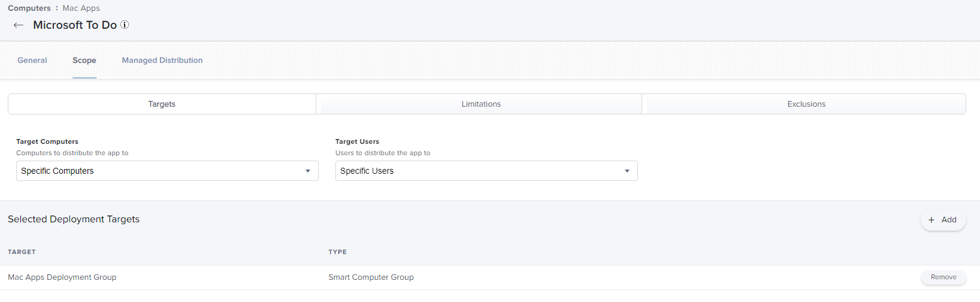Click the TYPE column header

tap(337, 252)
